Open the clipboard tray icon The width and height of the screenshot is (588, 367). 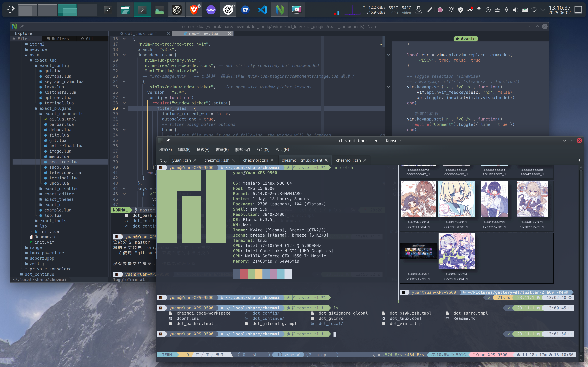[x=479, y=10]
